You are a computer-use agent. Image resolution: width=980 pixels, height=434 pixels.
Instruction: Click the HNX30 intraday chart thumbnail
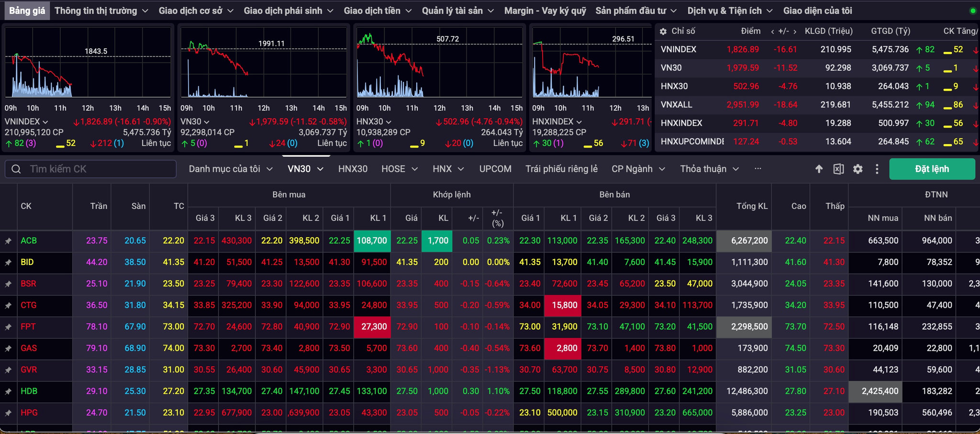point(439,62)
